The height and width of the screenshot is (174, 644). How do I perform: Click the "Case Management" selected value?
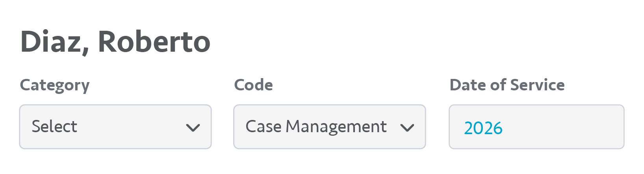pos(316,127)
